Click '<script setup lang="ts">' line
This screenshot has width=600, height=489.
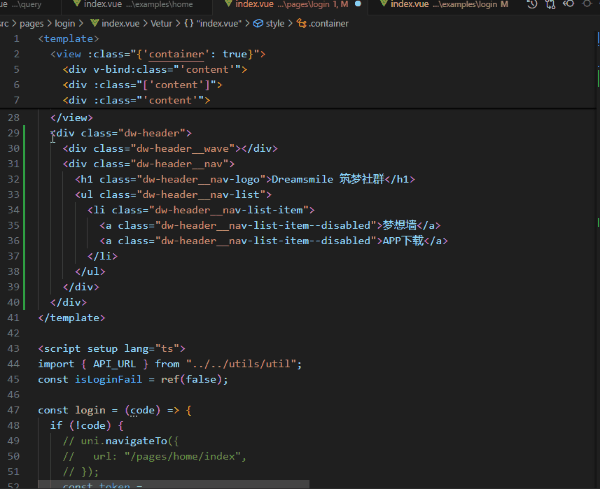pos(112,349)
